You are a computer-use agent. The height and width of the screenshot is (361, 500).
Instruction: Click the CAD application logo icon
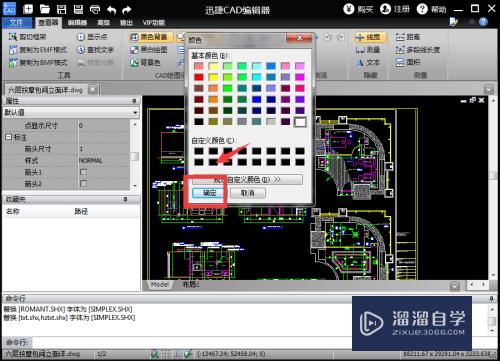(x=9, y=9)
